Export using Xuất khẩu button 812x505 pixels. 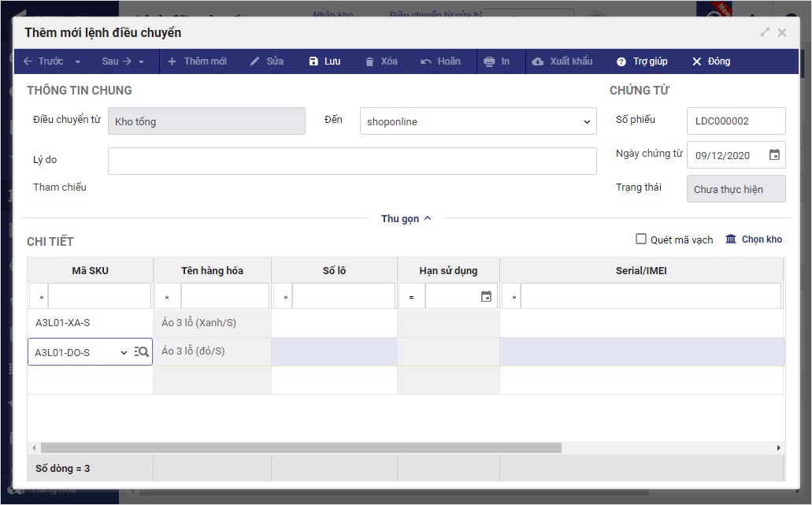click(x=562, y=61)
